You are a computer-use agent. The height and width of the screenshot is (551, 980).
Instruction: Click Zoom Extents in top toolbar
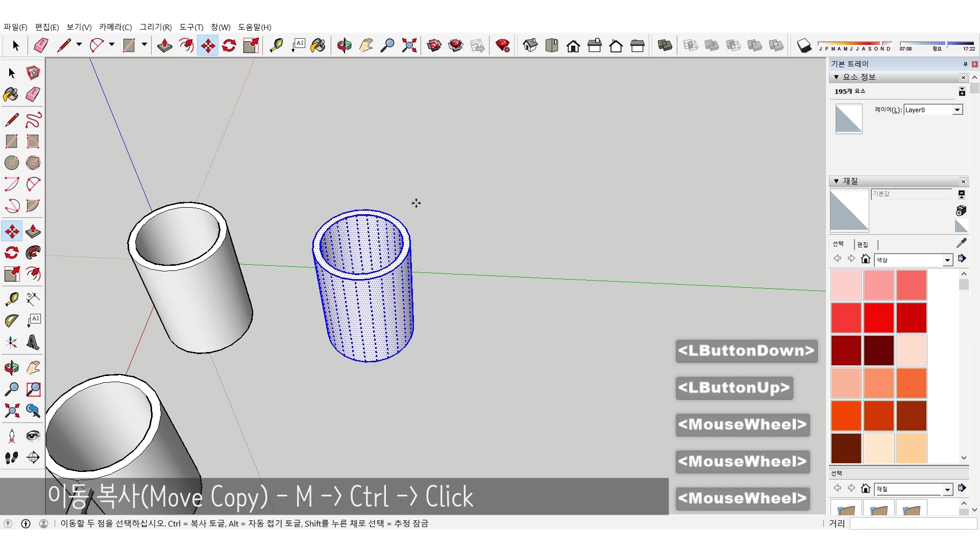pos(409,45)
